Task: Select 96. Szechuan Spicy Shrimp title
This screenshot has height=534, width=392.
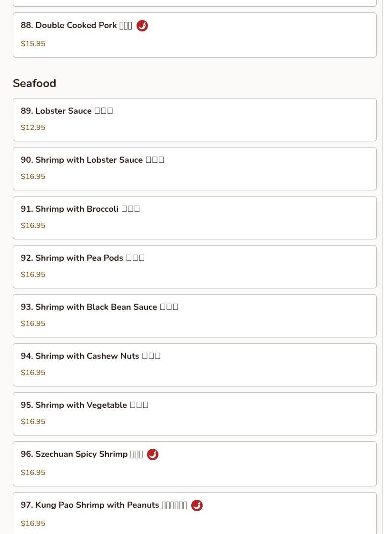Action: pos(82,454)
